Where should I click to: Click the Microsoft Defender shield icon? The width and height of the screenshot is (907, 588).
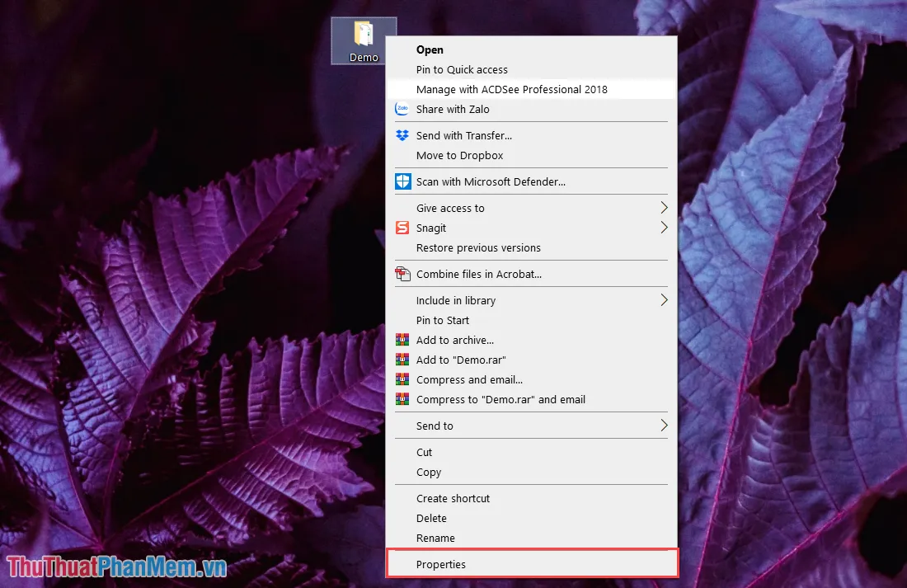pyautogui.click(x=402, y=181)
